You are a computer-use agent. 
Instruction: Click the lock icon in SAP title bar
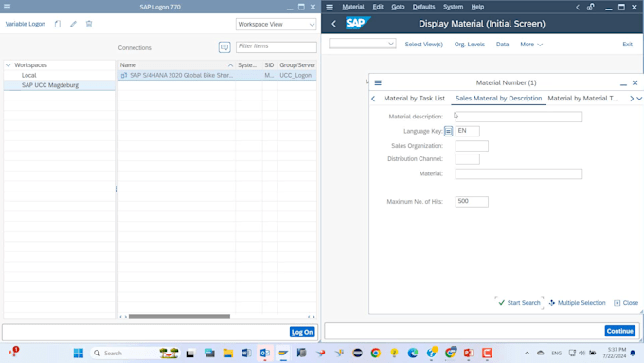[x=590, y=7]
